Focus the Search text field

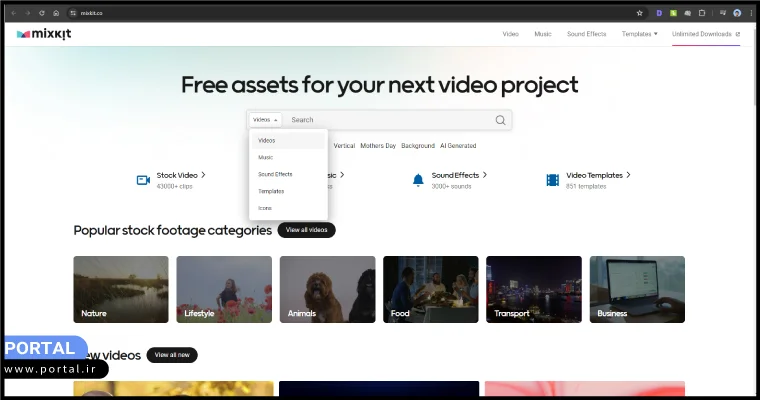tap(390, 120)
